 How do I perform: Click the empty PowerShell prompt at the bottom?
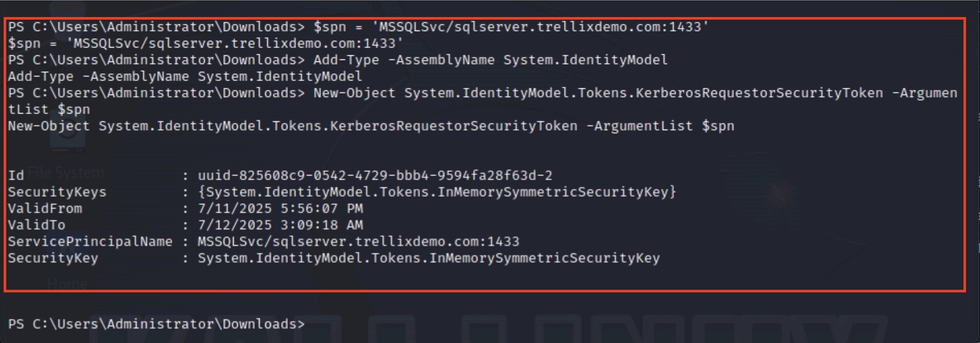(157, 324)
